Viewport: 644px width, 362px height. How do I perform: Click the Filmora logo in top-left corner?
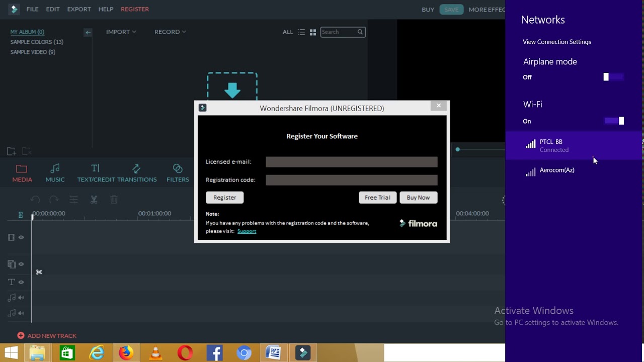tap(14, 9)
